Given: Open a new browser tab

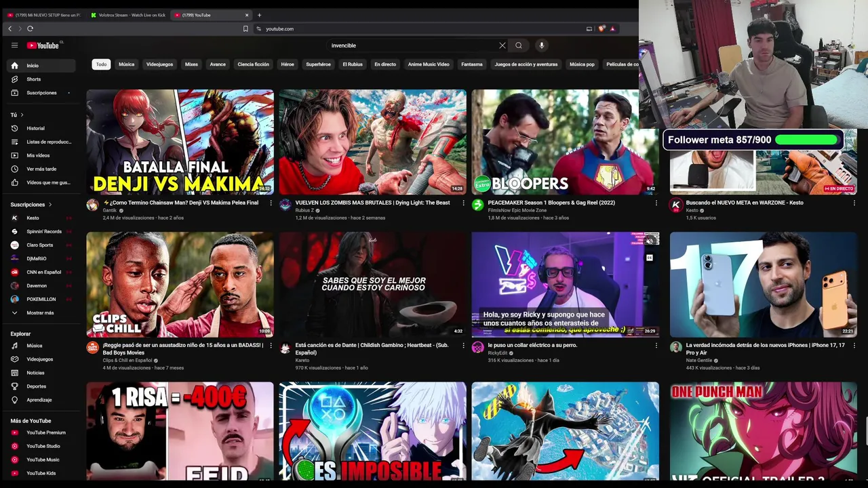Looking at the screenshot, I should (259, 15).
